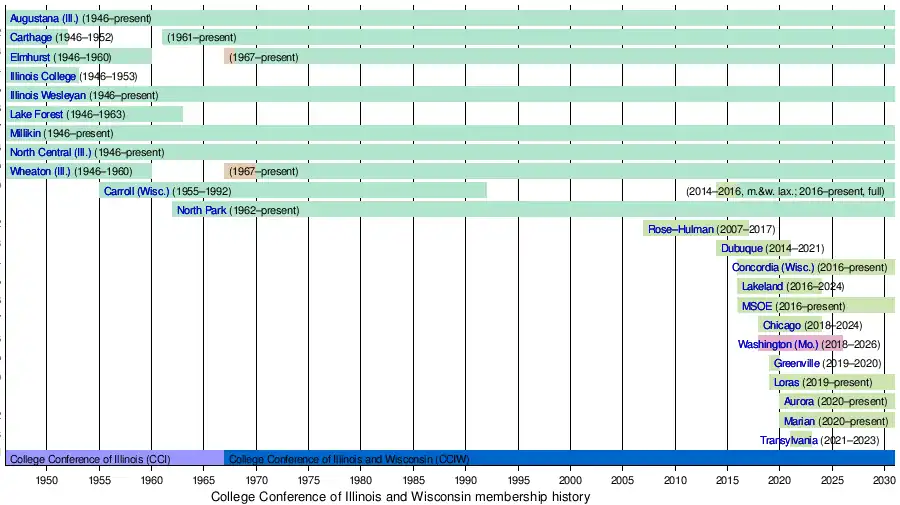Open the Rose-Hulman link
The image size is (900, 505).
coord(680,229)
